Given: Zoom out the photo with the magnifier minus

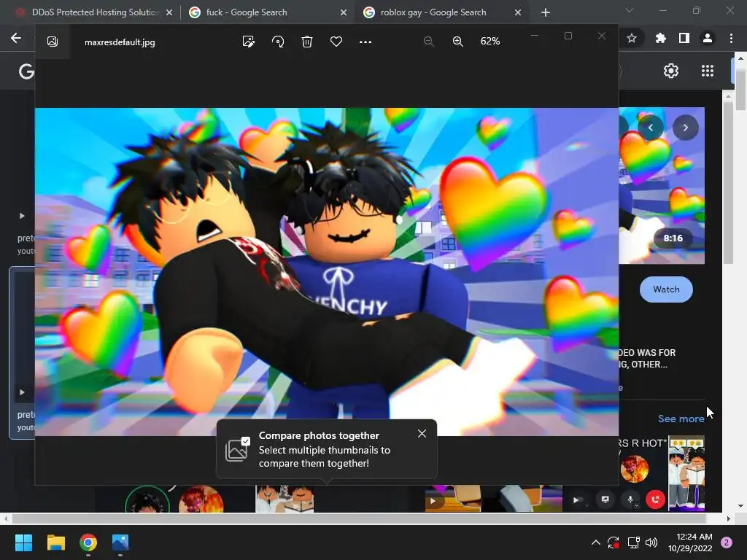Looking at the screenshot, I should pyautogui.click(x=429, y=42).
